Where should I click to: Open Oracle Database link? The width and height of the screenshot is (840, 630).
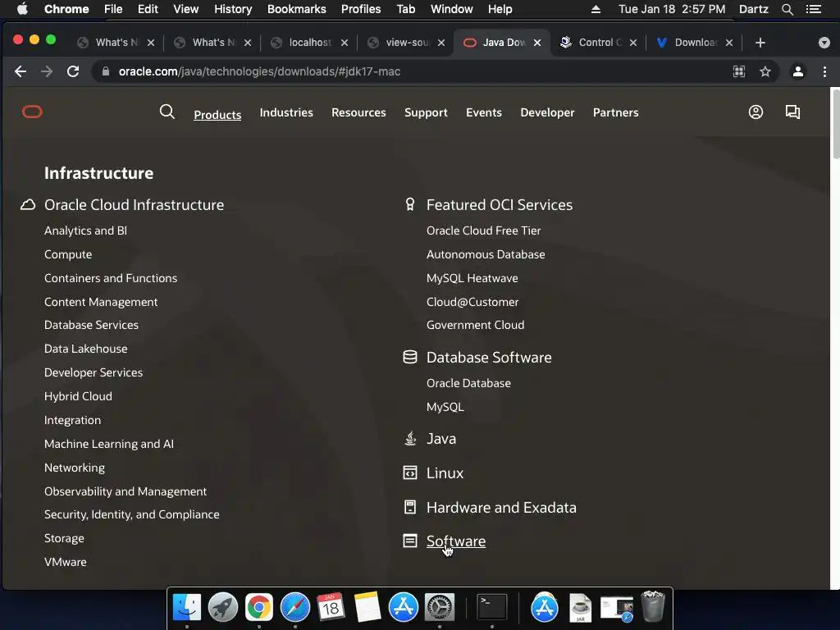coord(468,383)
